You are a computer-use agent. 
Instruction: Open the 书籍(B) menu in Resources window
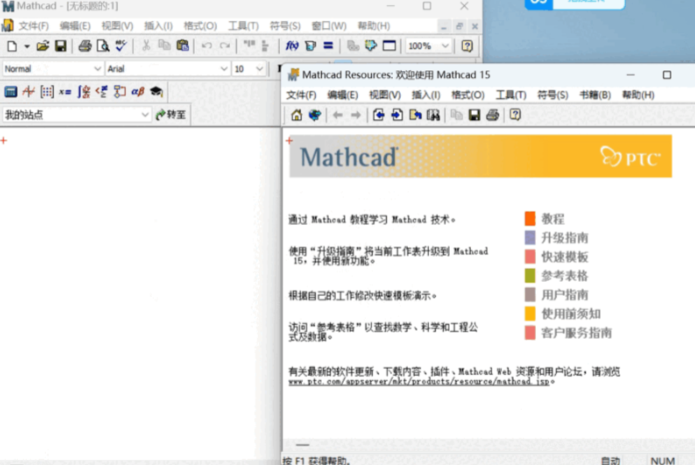(x=594, y=95)
